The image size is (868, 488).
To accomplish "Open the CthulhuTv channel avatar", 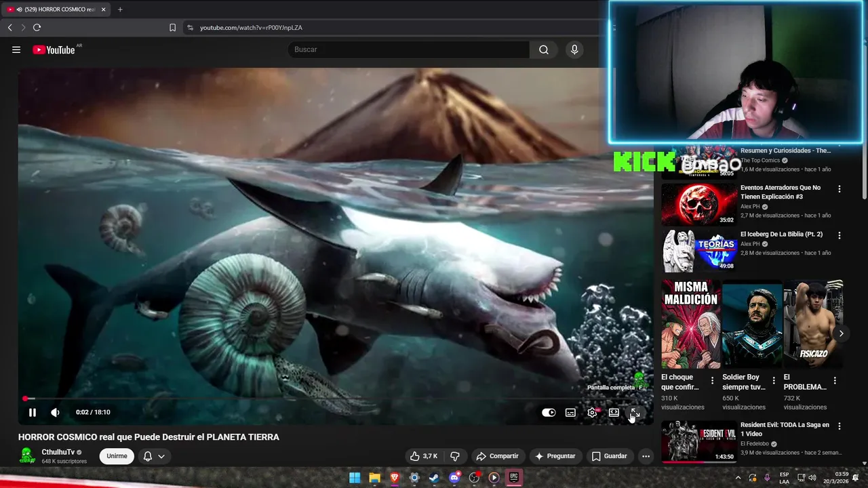I will click(27, 456).
